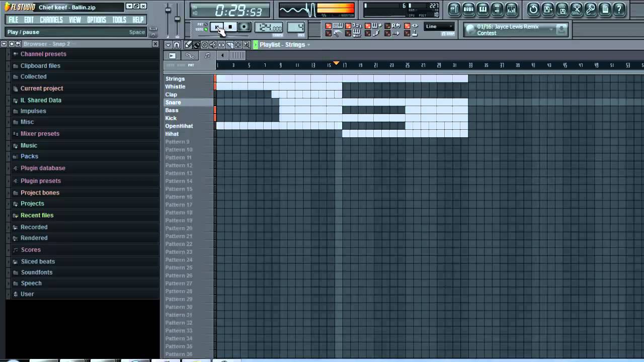644x362 pixels.
Task: Click the playlist magnet snap icon
Action: 176,45
